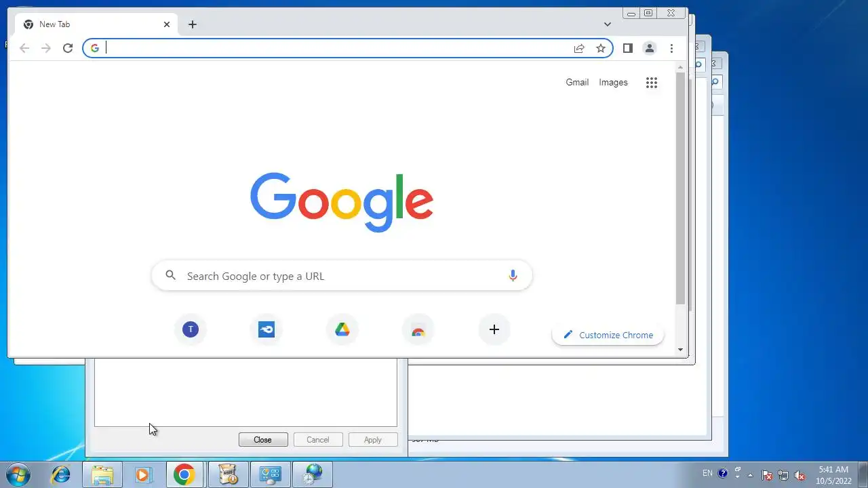Open Chrome side panel
Screen dimensions: 868x488
(628, 48)
